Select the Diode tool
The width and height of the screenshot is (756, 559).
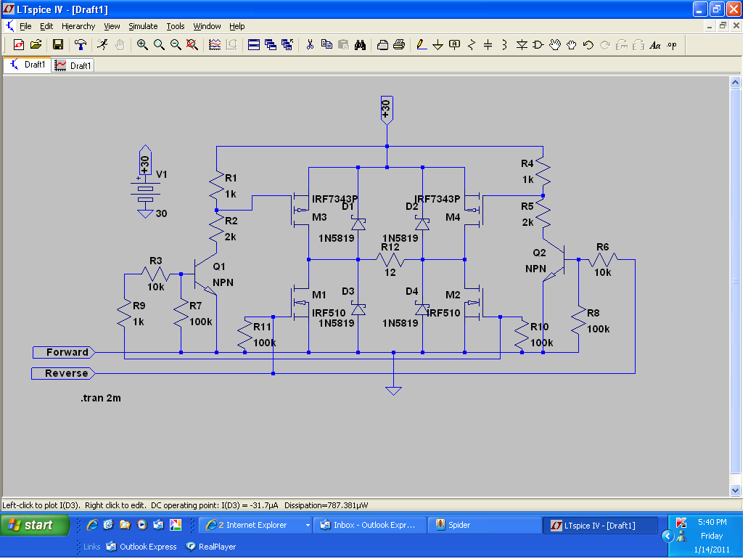pos(522,45)
